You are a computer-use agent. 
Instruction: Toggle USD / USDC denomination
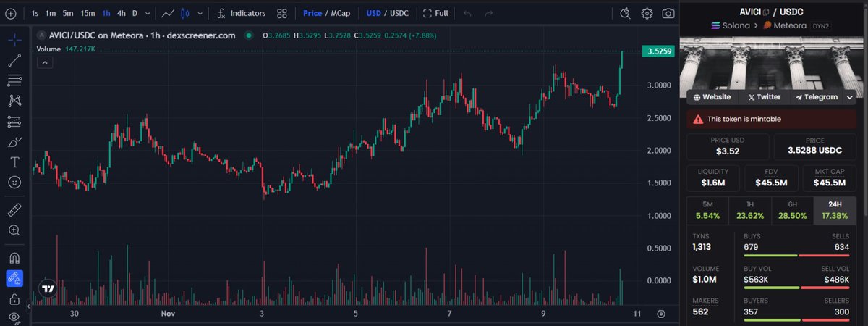click(387, 13)
